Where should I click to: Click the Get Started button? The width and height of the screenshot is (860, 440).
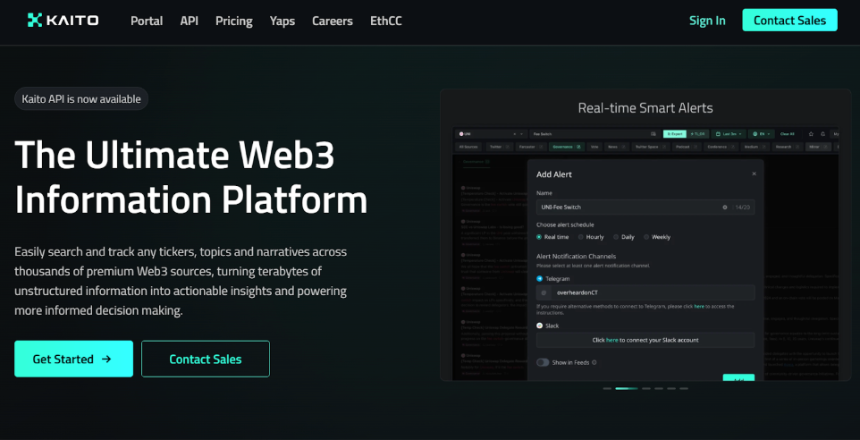(x=73, y=359)
